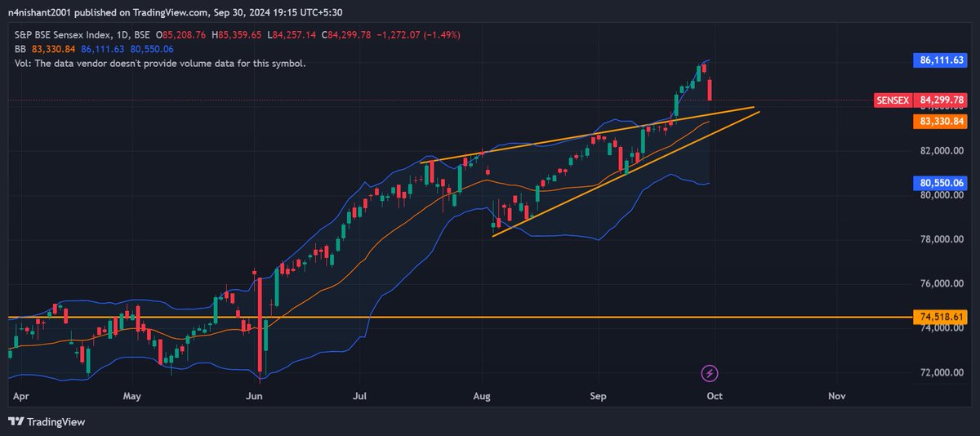
Task: Click the TradingView logo
Action: point(47,422)
